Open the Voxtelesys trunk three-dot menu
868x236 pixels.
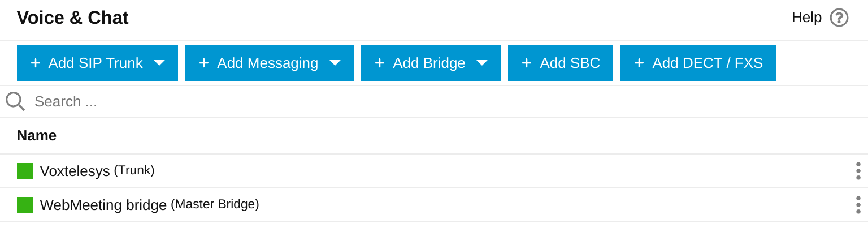858,171
